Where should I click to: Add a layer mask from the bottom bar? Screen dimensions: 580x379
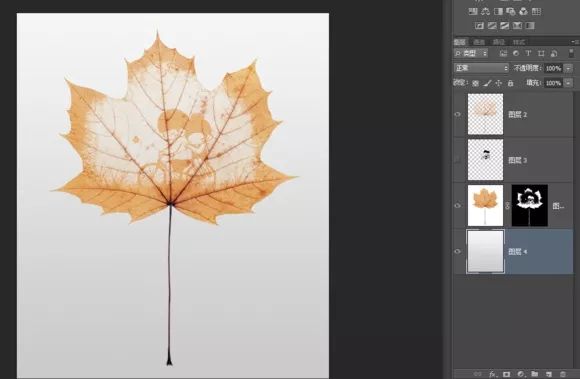click(506, 374)
